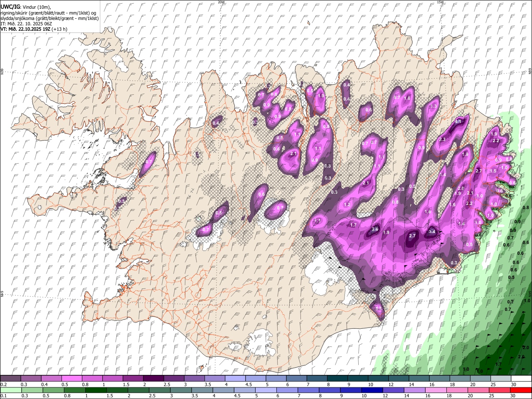Select the 2.3 snowfall value below the 4.1 peak

pyautogui.click(x=442, y=139)
